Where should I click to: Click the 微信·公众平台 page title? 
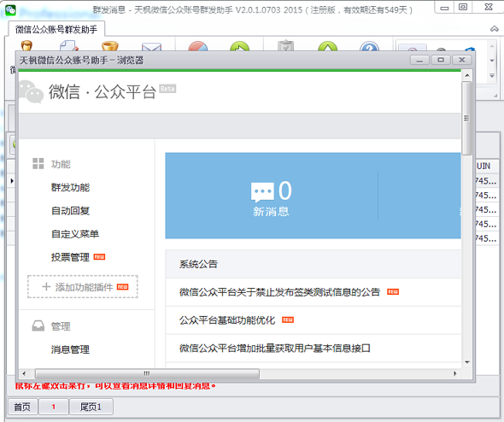click(103, 92)
